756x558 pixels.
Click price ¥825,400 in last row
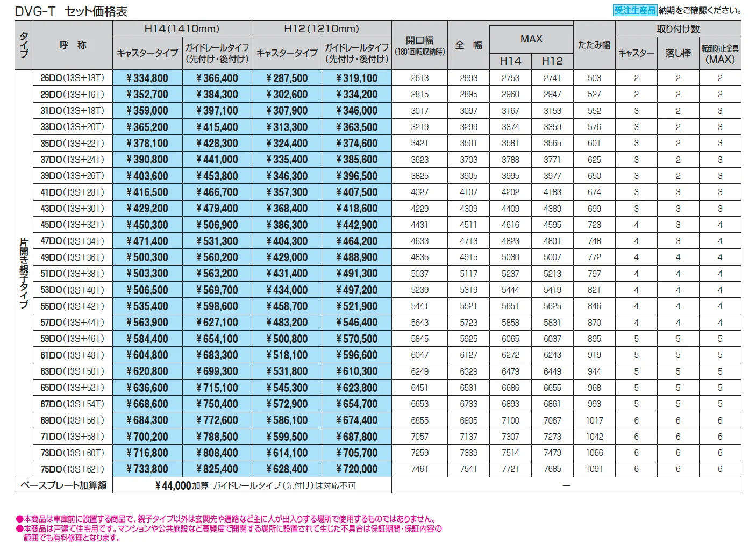point(217,469)
